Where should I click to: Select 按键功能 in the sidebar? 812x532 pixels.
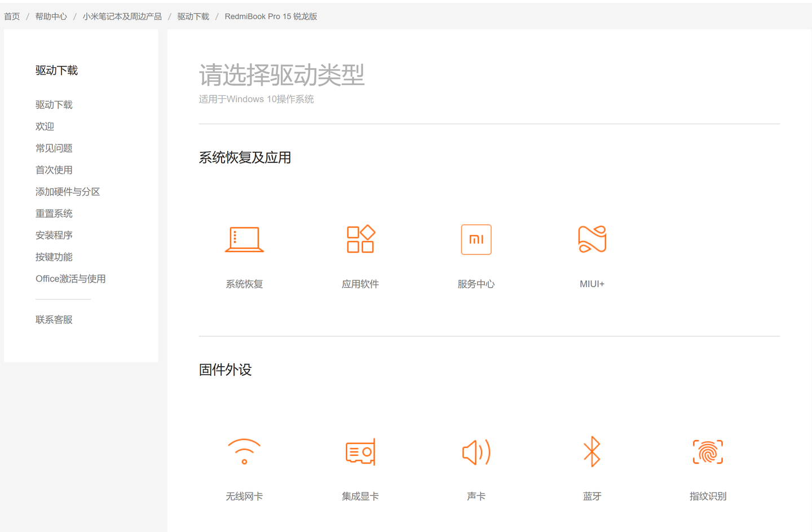[x=54, y=257]
